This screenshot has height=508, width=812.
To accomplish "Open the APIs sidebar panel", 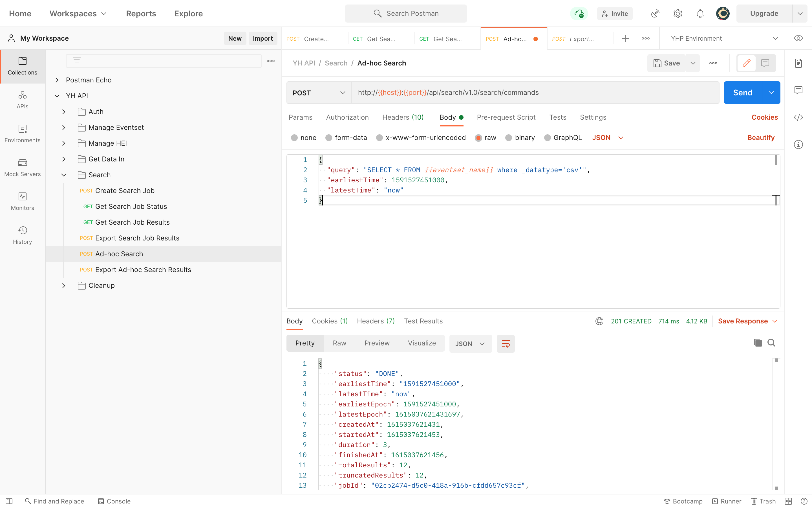I will [23, 100].
